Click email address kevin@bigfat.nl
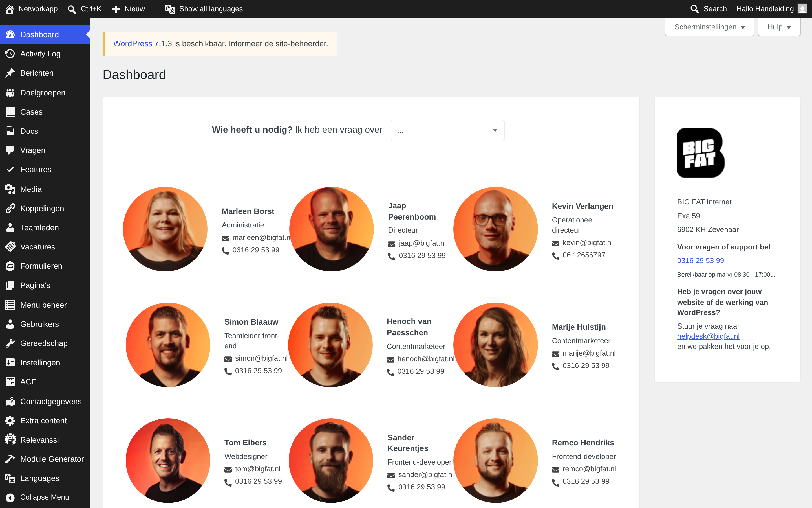The image size is (812, 508). point(588,243)
